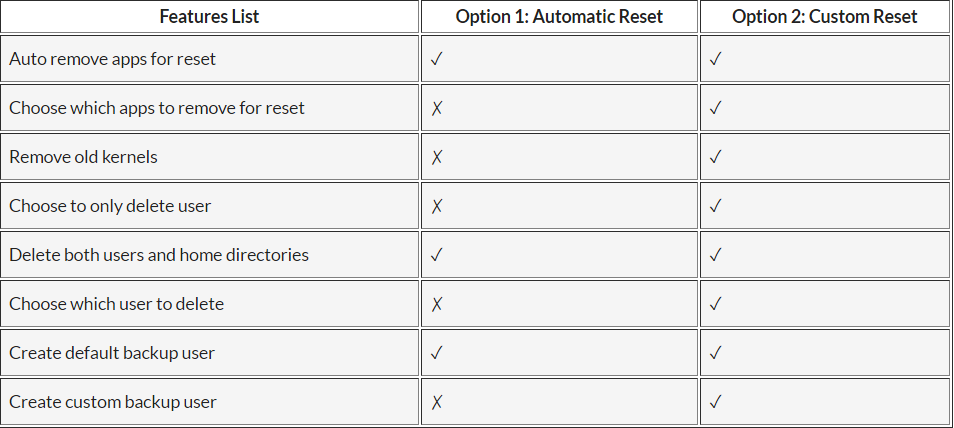This screenshot has height=428, width=954.
Task: Select the 'Auto remove apps for reset' text
Action: pos(113,59)
